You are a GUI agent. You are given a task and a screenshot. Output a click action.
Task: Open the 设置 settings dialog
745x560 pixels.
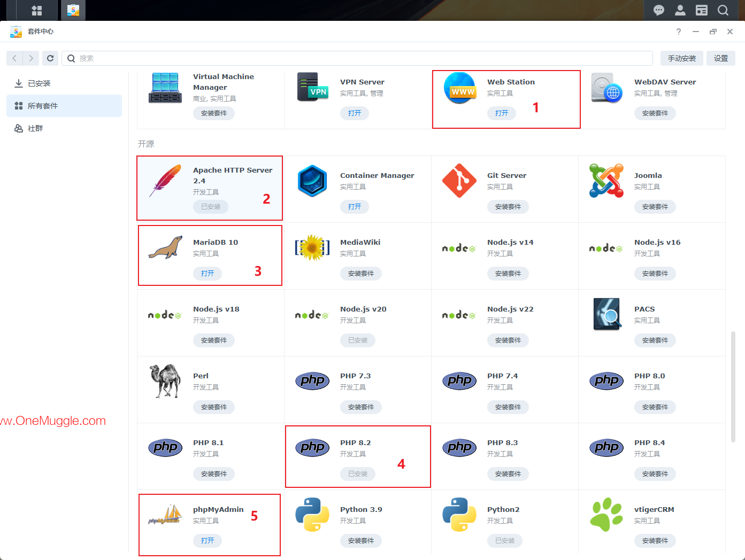721,58
